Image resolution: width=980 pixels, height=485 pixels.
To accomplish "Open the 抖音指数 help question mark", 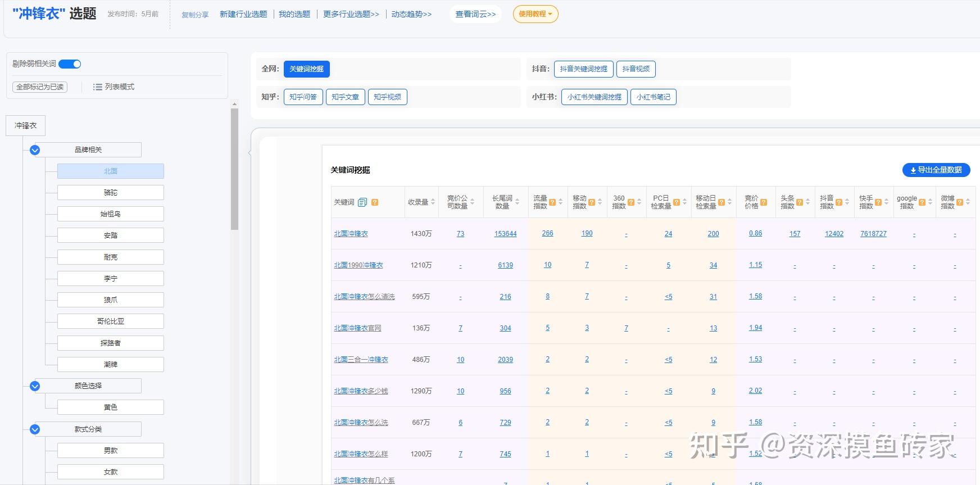I will [x=839, y=202].
